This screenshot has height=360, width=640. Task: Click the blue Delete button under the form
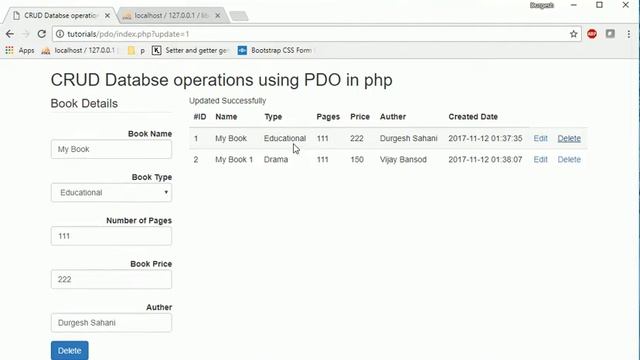69,351
